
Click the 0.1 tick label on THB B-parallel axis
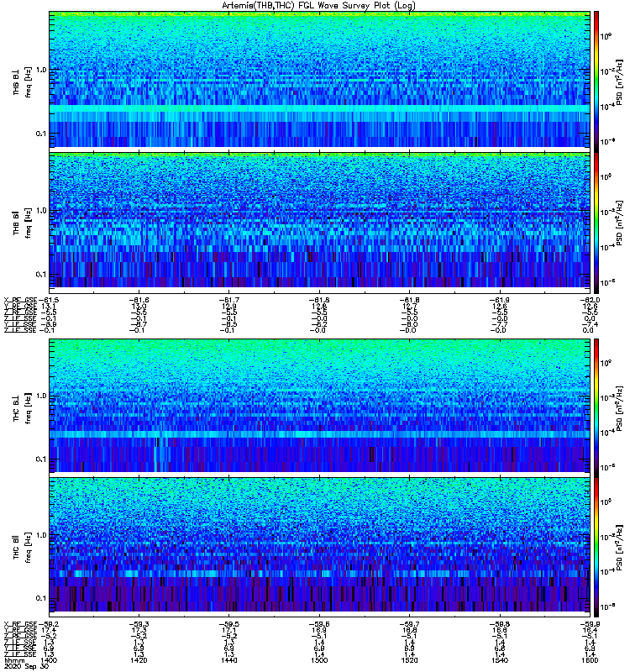[41, 275]
